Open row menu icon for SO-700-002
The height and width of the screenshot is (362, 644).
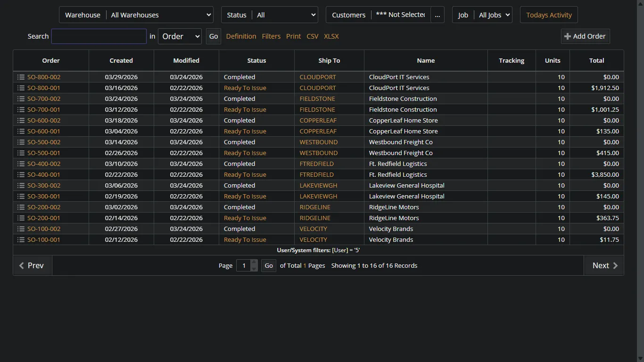point(21,99)
